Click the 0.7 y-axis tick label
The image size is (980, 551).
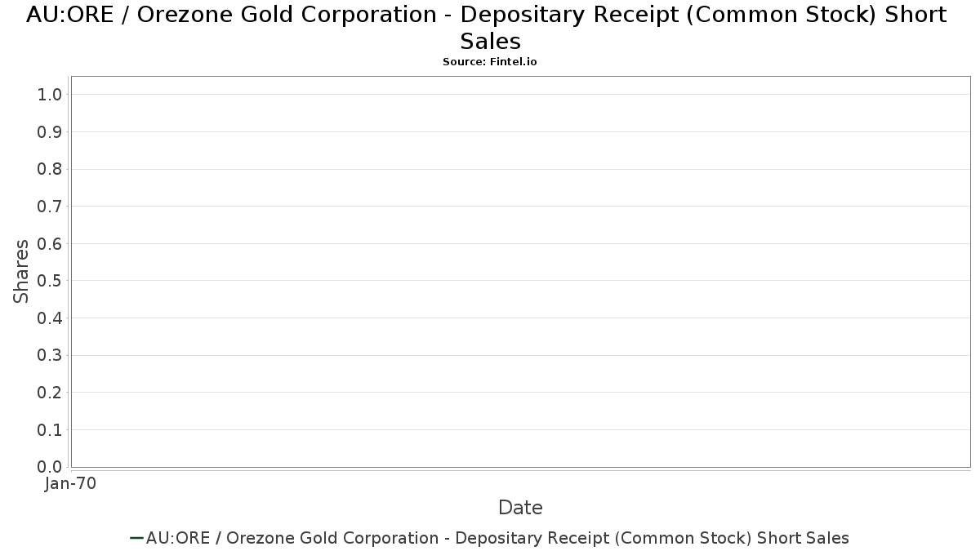pos(50,207)
